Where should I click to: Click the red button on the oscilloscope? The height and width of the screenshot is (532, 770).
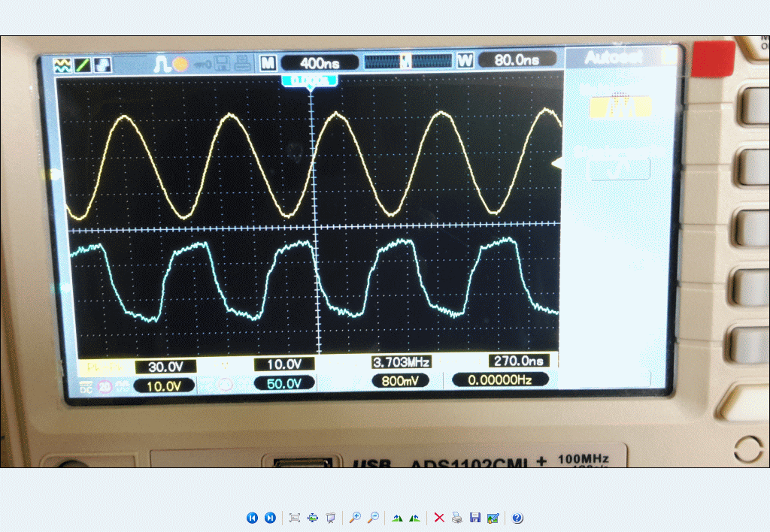[x=713, y=59]
